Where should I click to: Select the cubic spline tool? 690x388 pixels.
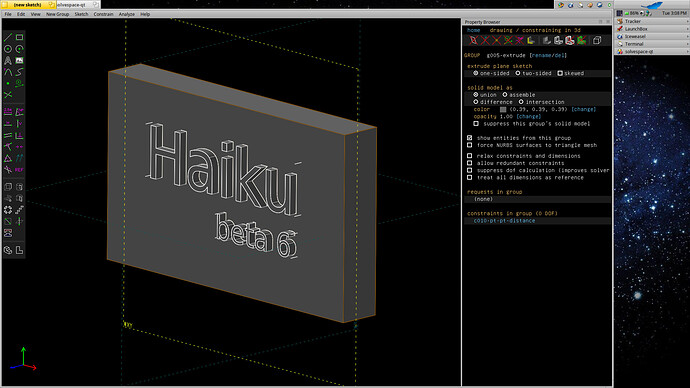tap(19, 72)
